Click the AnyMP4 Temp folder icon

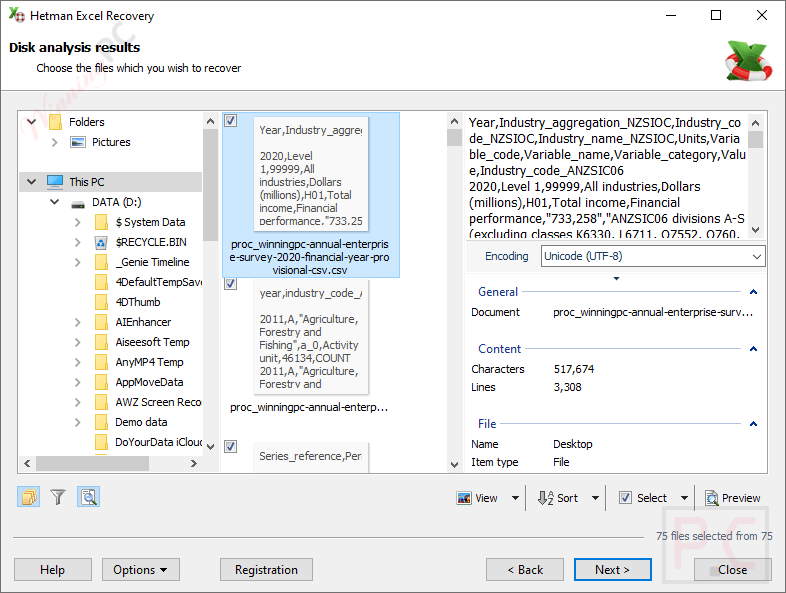coord(101,362)
